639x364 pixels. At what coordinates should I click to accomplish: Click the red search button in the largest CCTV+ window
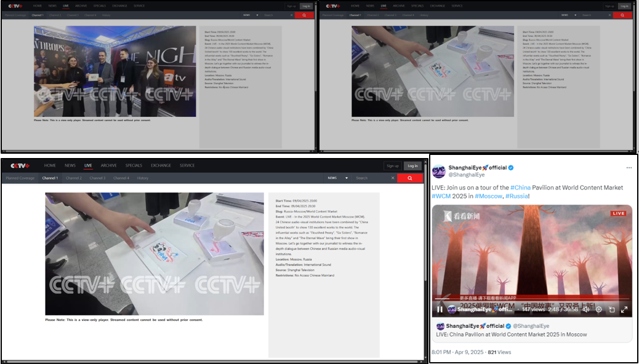click(410, 178)
